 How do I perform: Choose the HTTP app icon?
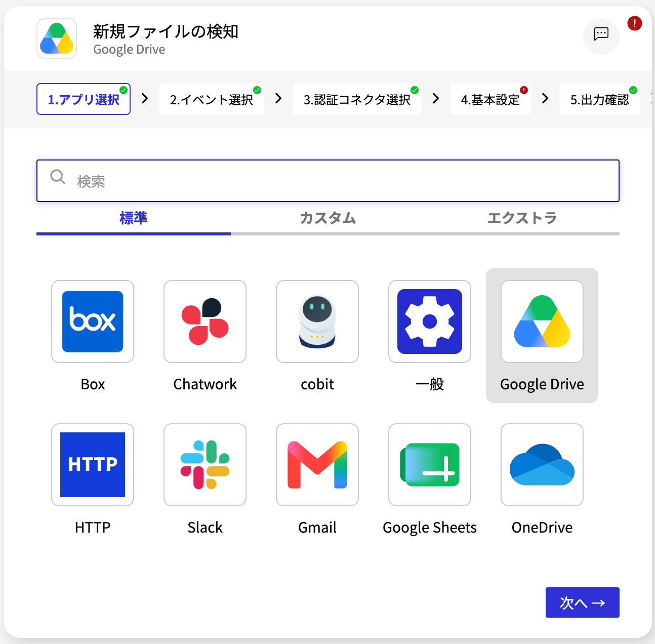point(93,465)
